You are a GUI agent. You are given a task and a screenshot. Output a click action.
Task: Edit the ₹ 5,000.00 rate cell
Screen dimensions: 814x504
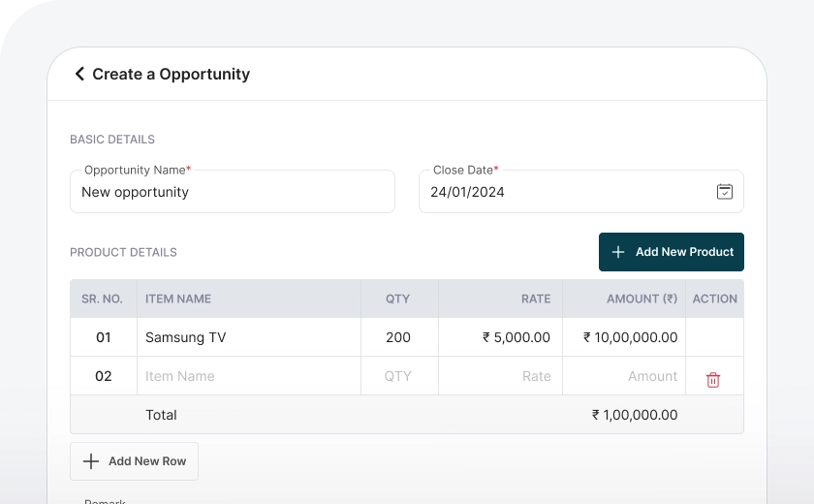pos(516,337)
